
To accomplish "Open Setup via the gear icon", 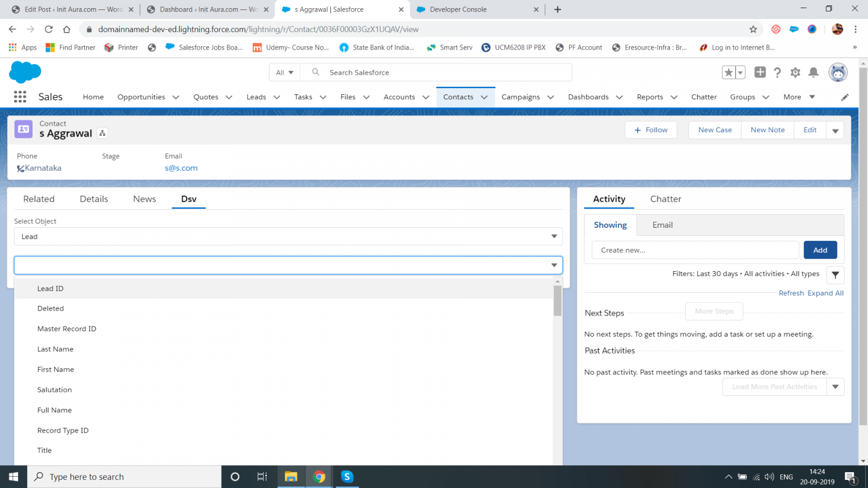I will pos(795,72).
